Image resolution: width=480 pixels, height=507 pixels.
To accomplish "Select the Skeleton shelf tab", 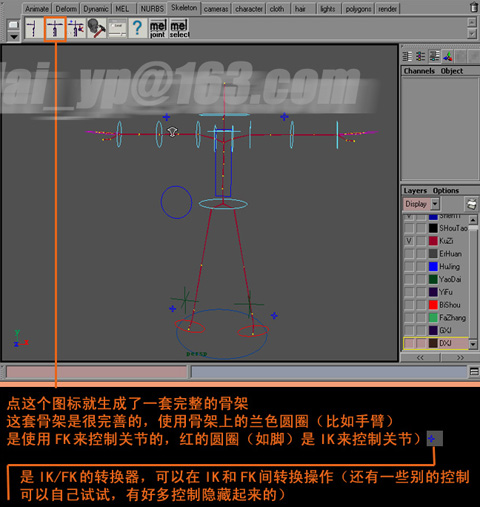I will pyautogui.click(x=184, y=8).
